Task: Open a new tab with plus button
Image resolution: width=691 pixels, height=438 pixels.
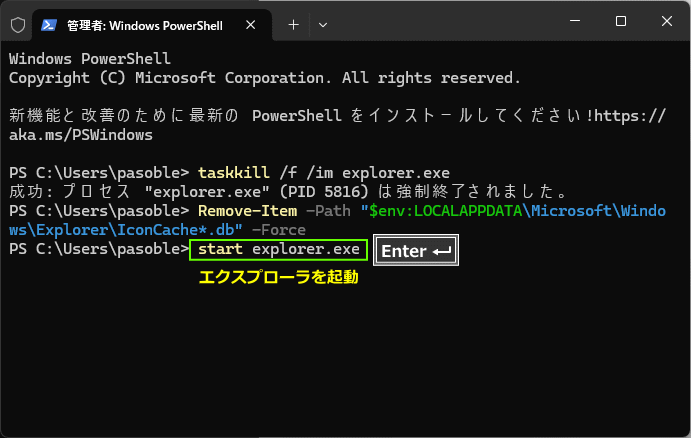Action: coord(293,25)
